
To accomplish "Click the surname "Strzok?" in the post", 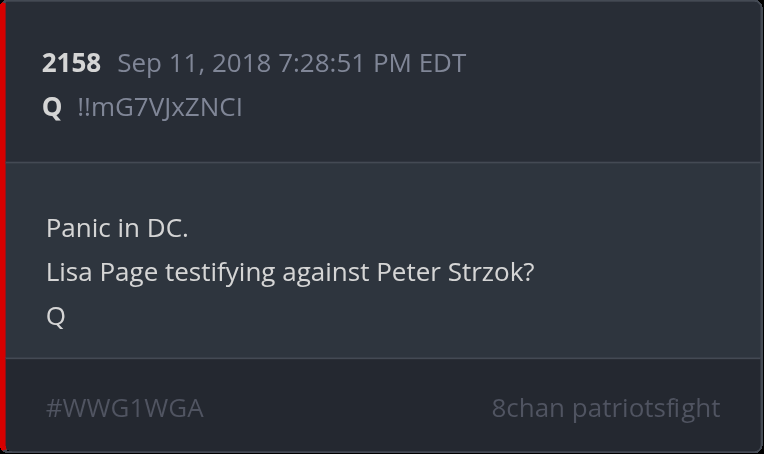I will [488, 272].
